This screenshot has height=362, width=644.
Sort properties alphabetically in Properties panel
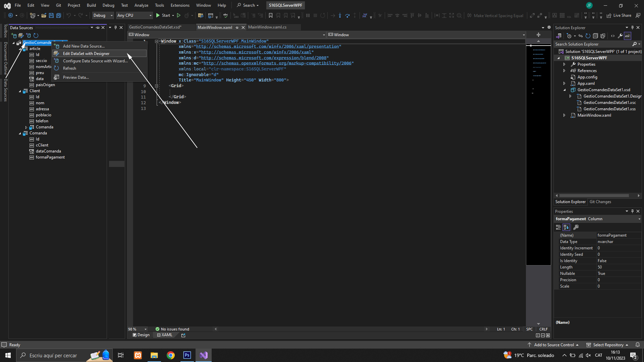click(x=566, y=227)
